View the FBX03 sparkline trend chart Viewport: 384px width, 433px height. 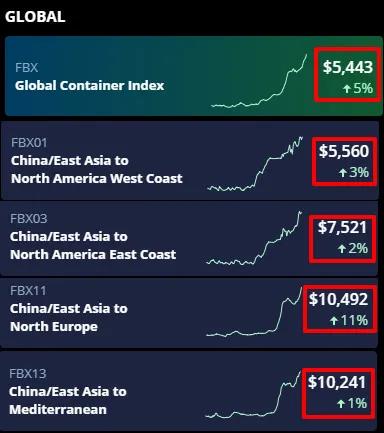click(x=254, y=238)
